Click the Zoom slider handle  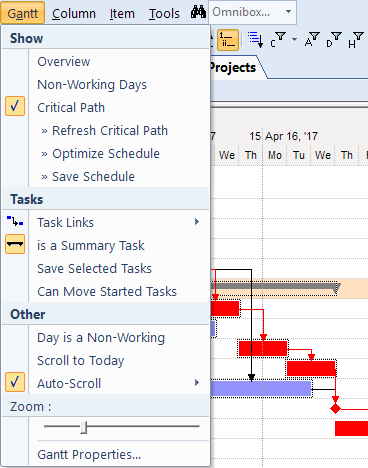tap(84, 427)
